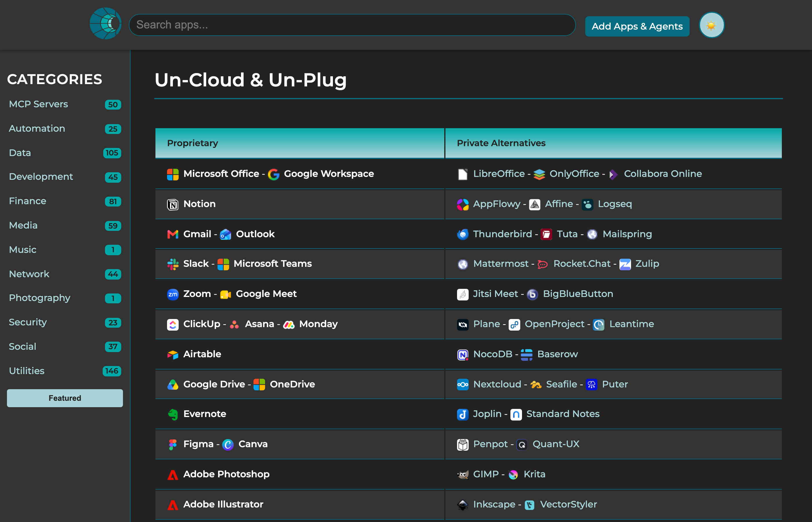Image resolution: width=812 pixels, height=522 pixels.
Task: Click the Joplin icon
Action: click(x=463, y=414)
